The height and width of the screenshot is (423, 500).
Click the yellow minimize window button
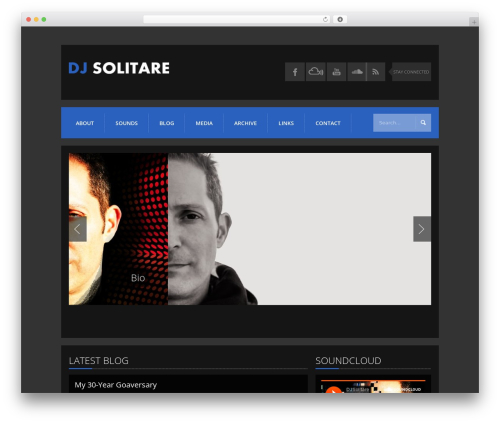[36, 19]
